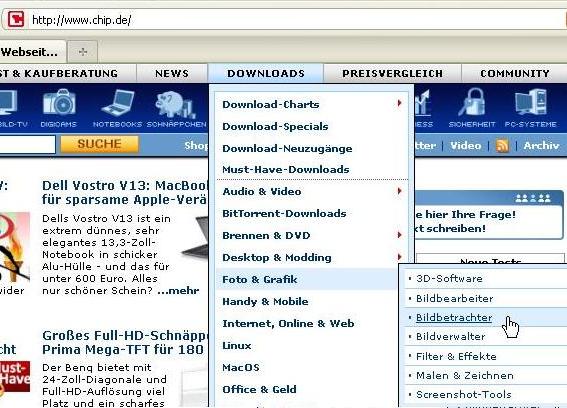567x408 pixels.
Task: Select Foto & Grafik menu entry
Action: [x=307, y=279]
